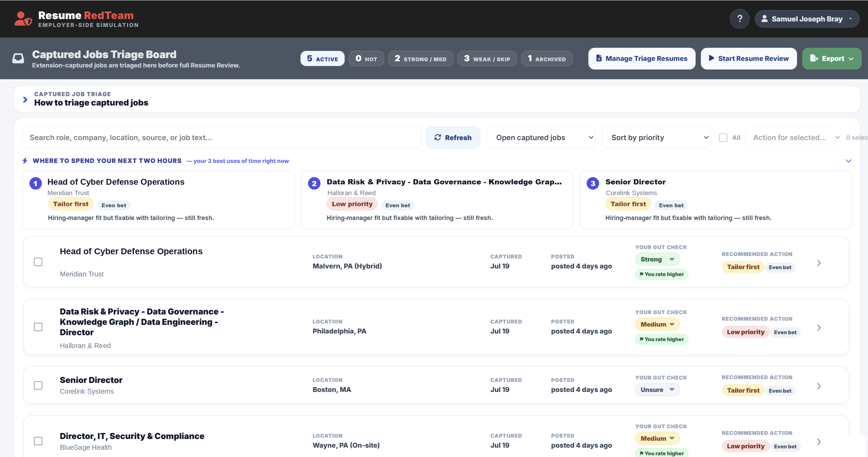Open the Head of Cyber Defense Operations row arrow
The height and width of the screenshot is (457, 868).
(819, 263)
